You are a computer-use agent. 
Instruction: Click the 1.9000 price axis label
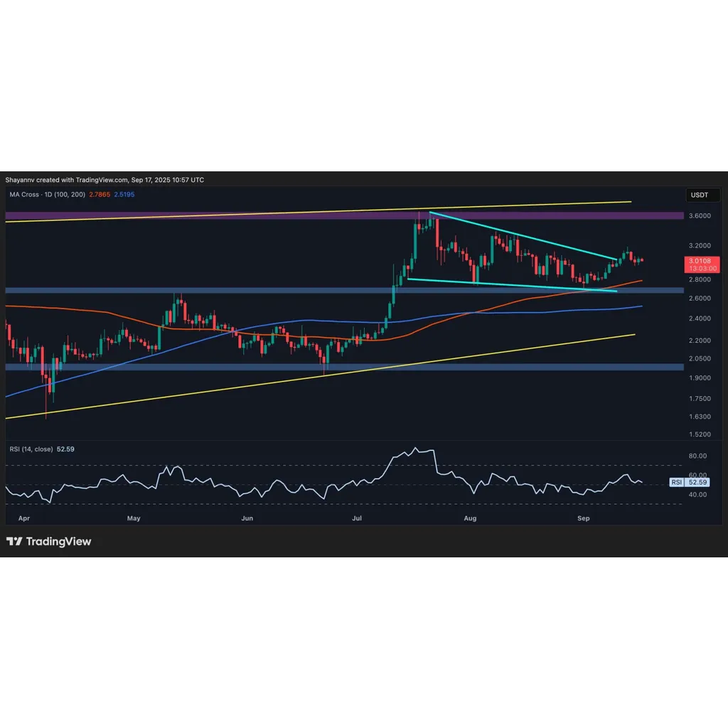click(700, 378)
